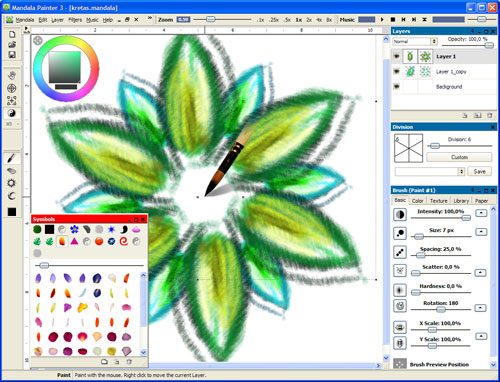Click the Save button in Division panel
500x382 pixels.
[479, 171]
